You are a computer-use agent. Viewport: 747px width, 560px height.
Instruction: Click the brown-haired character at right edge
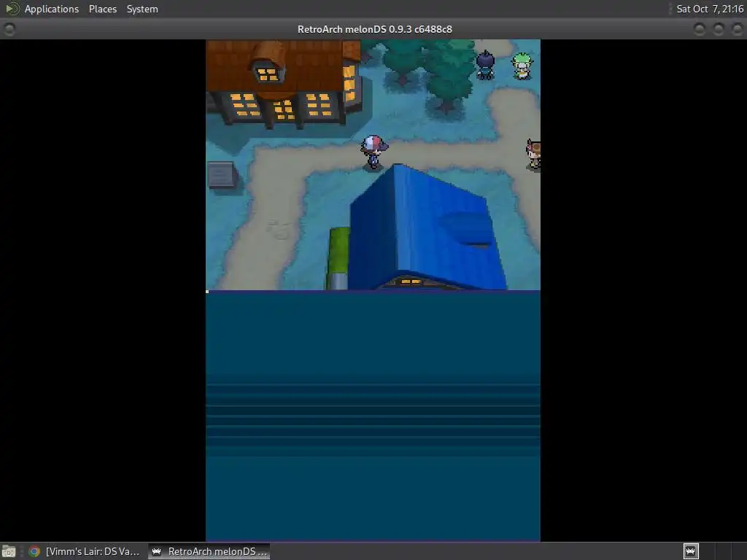(533, 154)
